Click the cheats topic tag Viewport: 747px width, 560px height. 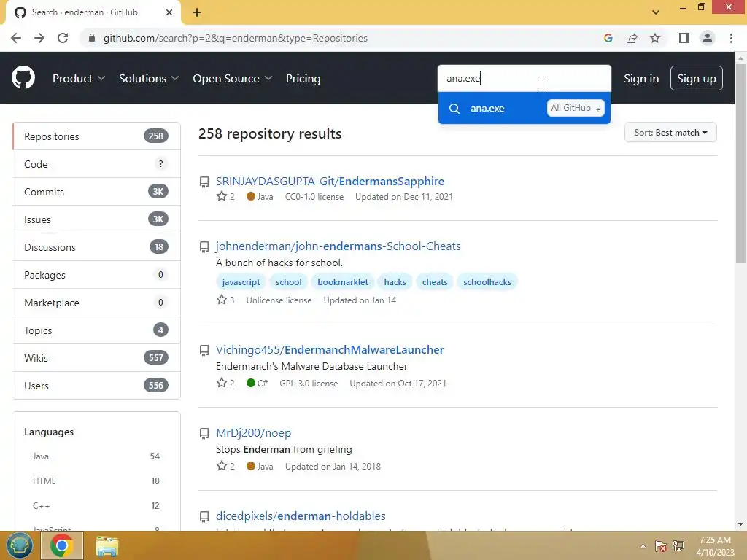tap(435, 282)
